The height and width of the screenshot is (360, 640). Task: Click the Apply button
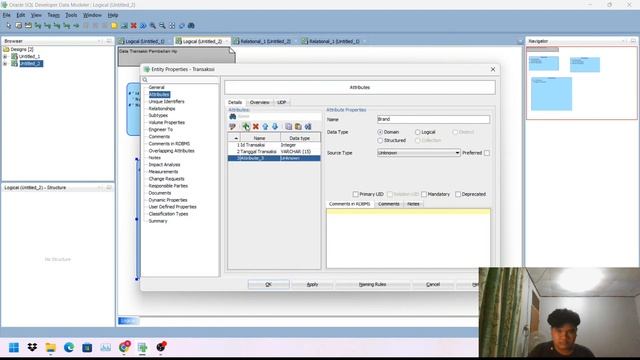[312, 284]
